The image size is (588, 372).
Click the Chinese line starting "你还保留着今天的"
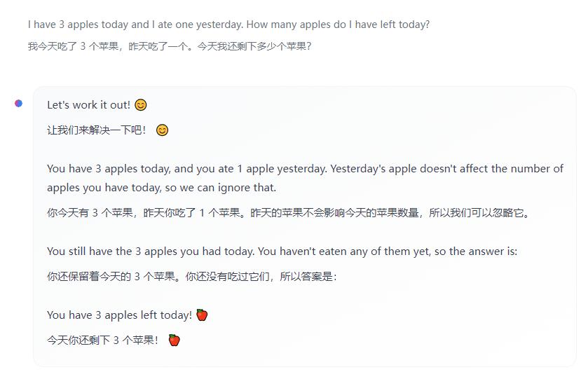coord(191,276)
